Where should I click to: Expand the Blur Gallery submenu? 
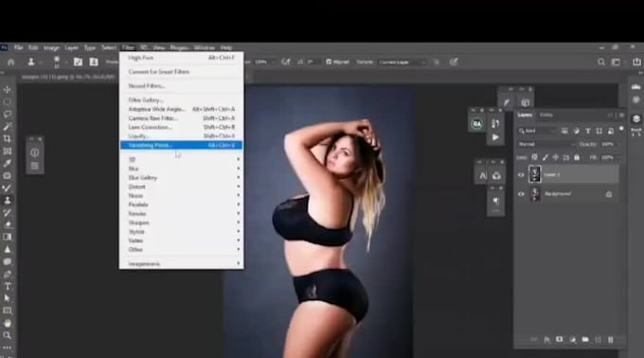point(181,178)
